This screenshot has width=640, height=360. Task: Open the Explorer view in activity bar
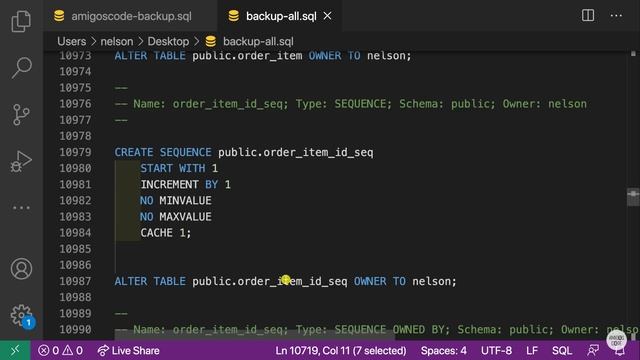21,21
